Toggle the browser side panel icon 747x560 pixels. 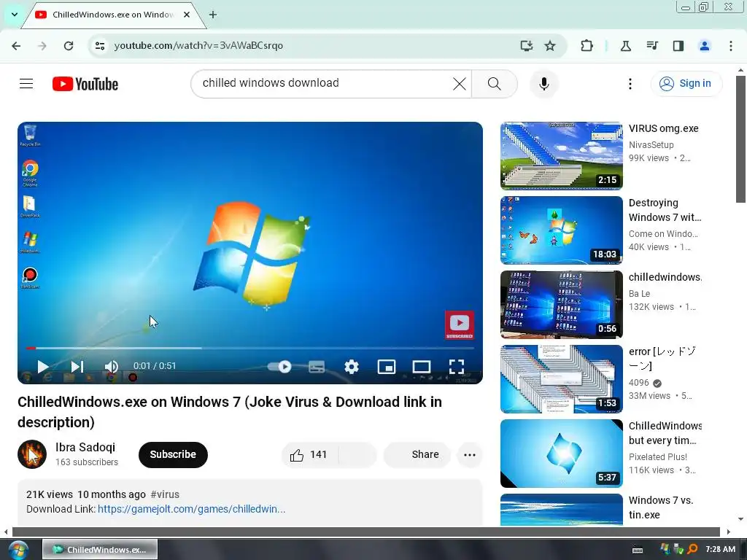pyautogui.click(x=678, y=46)
